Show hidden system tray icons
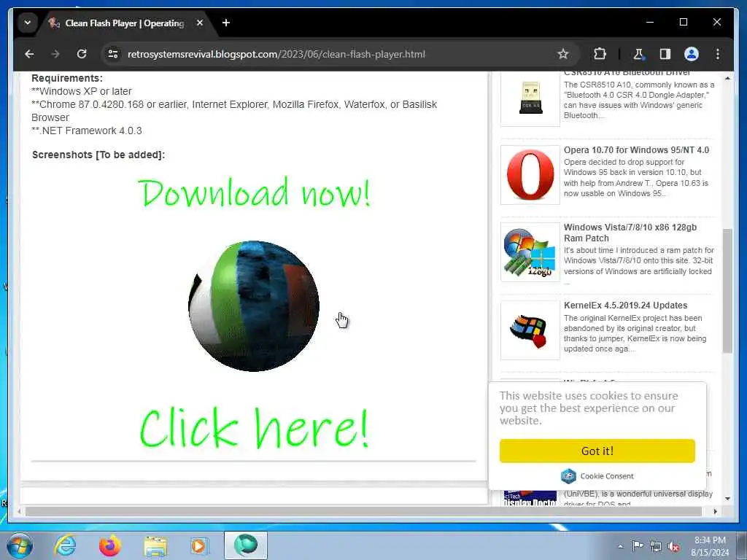 (x=620, y=546)
